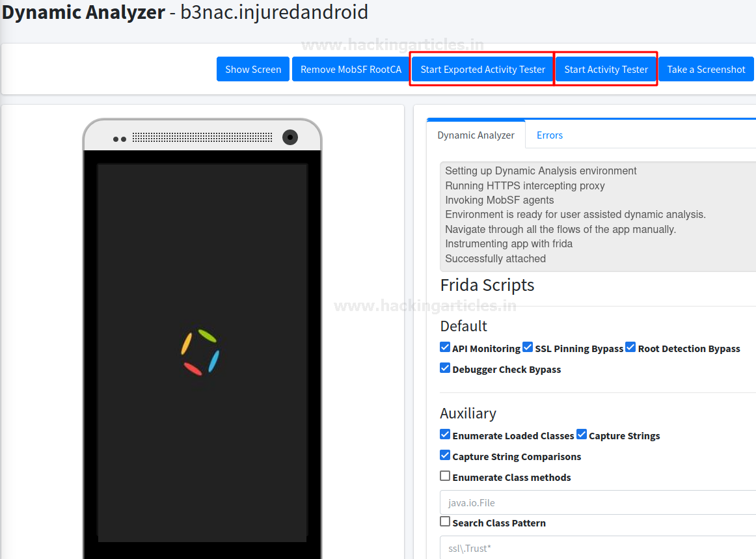Enable Enumerate Class methods checkbox
756x559 pixels.
pyautogui.click(x=445, y=476)
